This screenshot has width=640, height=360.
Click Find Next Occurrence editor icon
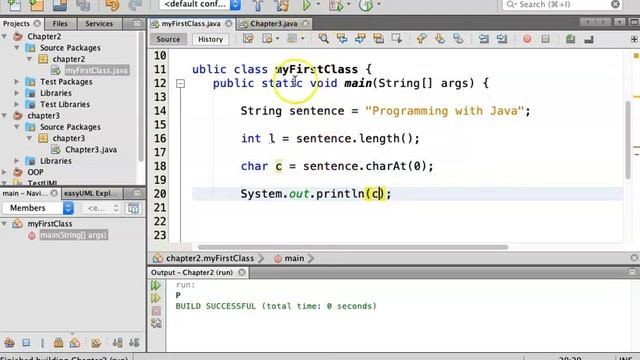[x=360, y=39]
